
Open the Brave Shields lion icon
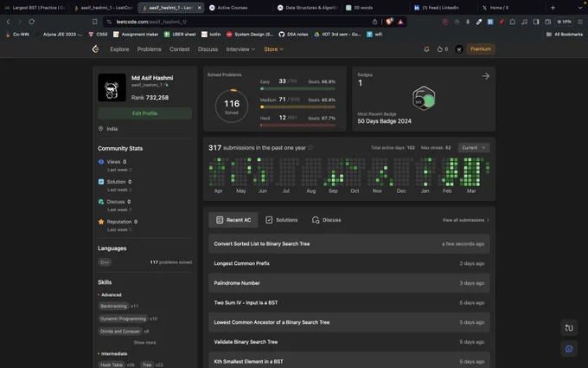pyautogui.click(x=389, y=22)
